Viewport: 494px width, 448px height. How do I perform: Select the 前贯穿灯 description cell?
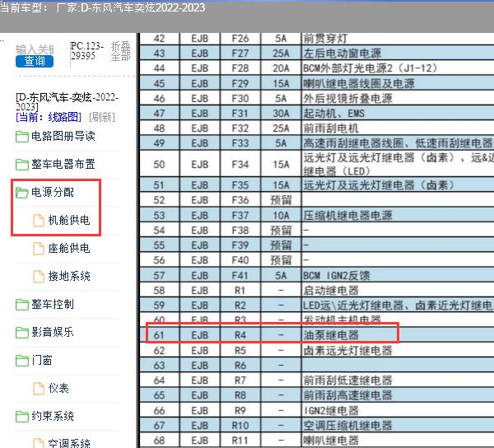pyautogui.click(x=398, y=39)
